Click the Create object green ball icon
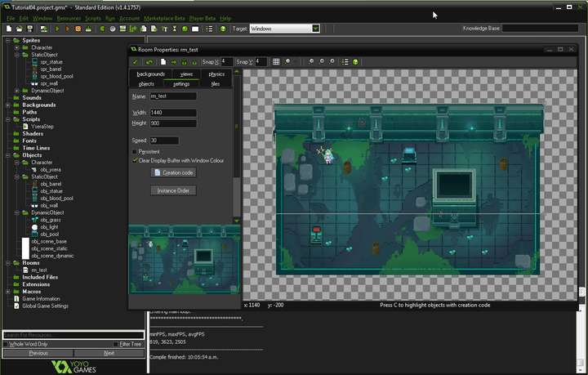 tap(185, 29)
